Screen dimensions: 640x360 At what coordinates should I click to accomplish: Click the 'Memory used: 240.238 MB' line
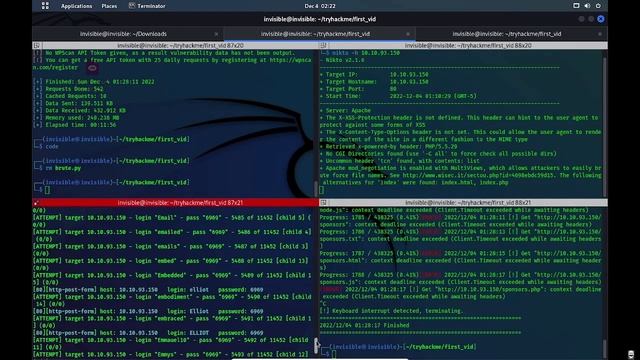click(x=77, y=118)
